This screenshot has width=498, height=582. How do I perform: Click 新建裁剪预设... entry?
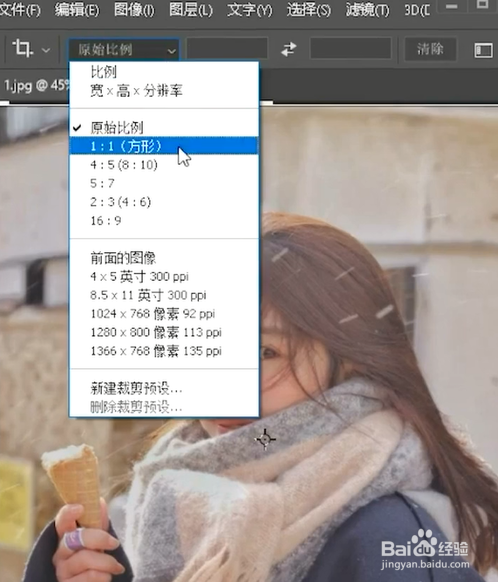[x=164, y=388]
